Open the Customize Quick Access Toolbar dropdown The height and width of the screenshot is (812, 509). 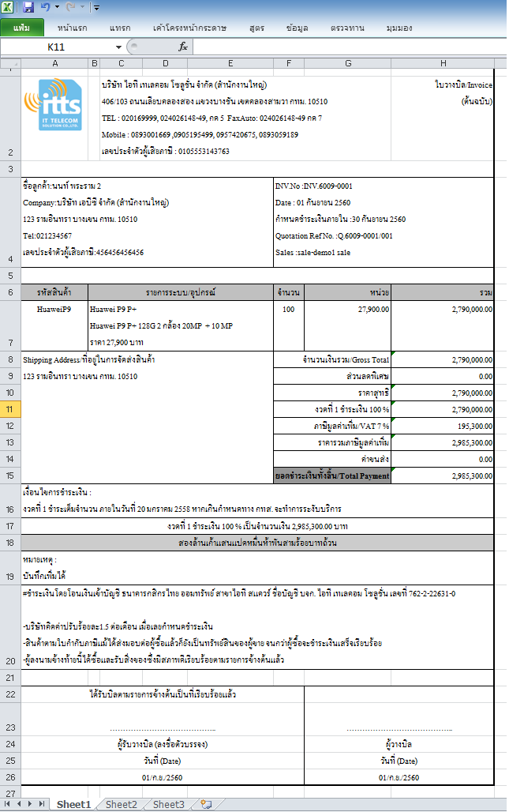[96, 8]
